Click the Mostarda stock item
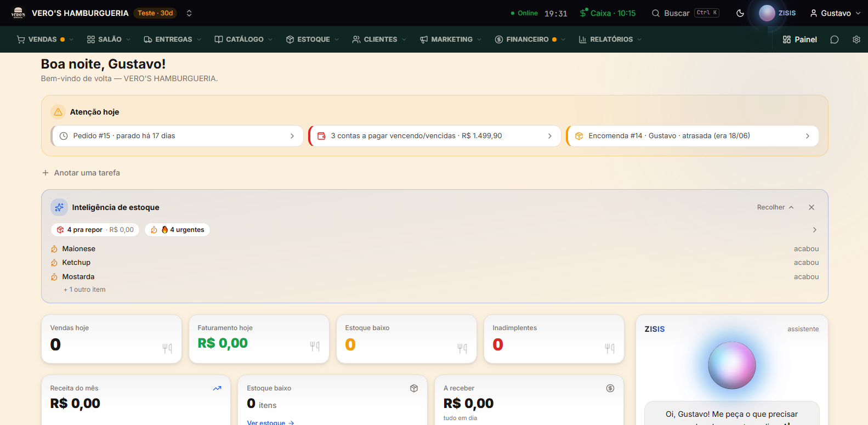868x425 pixels. coord(435,277)
